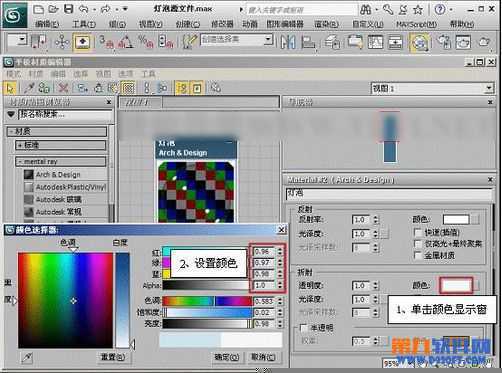Click the Open file folder icon
This screenshot has width=502, height=373.
click(53, 9)
